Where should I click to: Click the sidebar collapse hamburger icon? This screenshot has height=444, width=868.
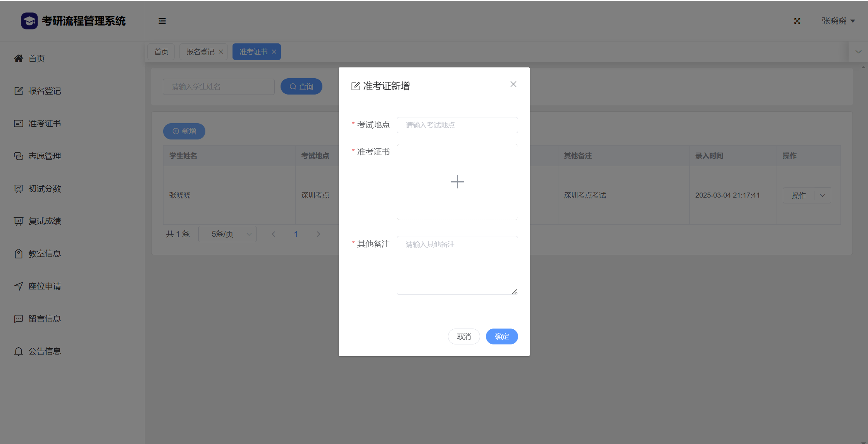coord(162,21)
